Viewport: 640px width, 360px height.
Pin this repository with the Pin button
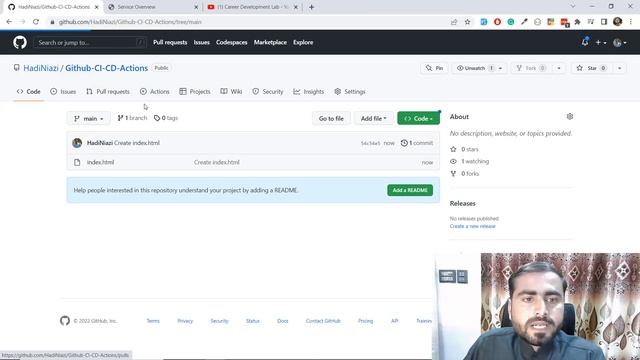pos(434,68)
